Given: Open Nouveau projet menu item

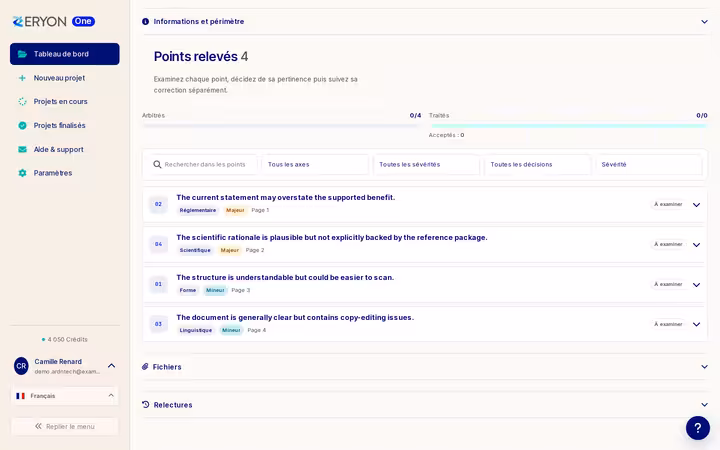Looking at the screenshot, I should [65, 78].
